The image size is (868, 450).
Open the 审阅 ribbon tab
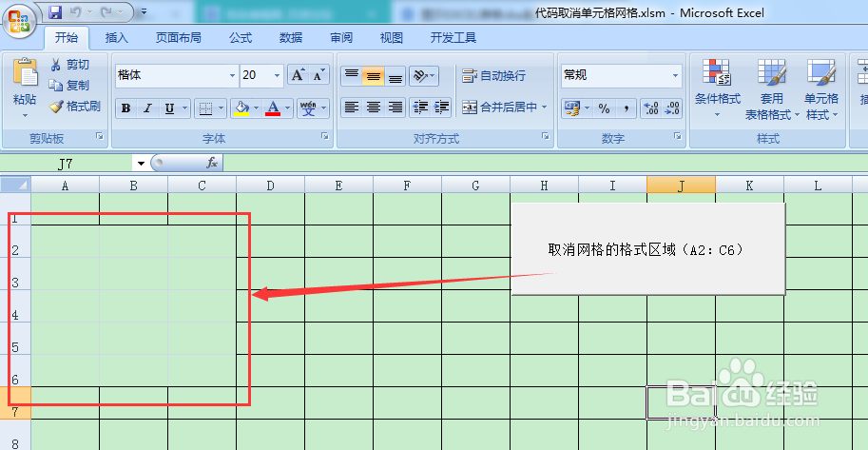(x=341, y=38)
